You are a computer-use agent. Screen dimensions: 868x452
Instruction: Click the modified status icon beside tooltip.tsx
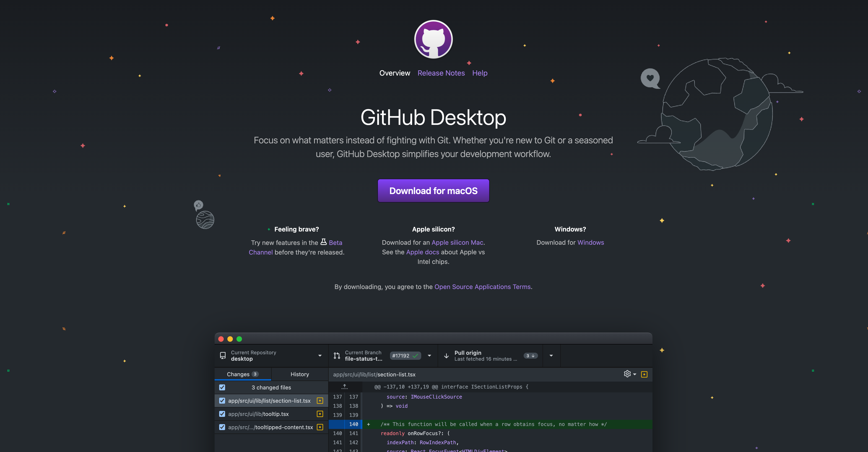(x=320, y=414)
